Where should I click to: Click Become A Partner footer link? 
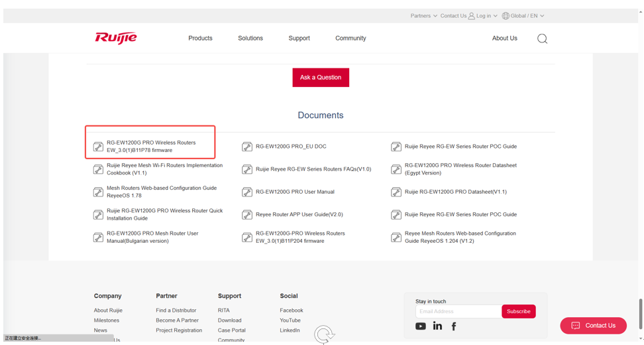click(x=177, y=320)
